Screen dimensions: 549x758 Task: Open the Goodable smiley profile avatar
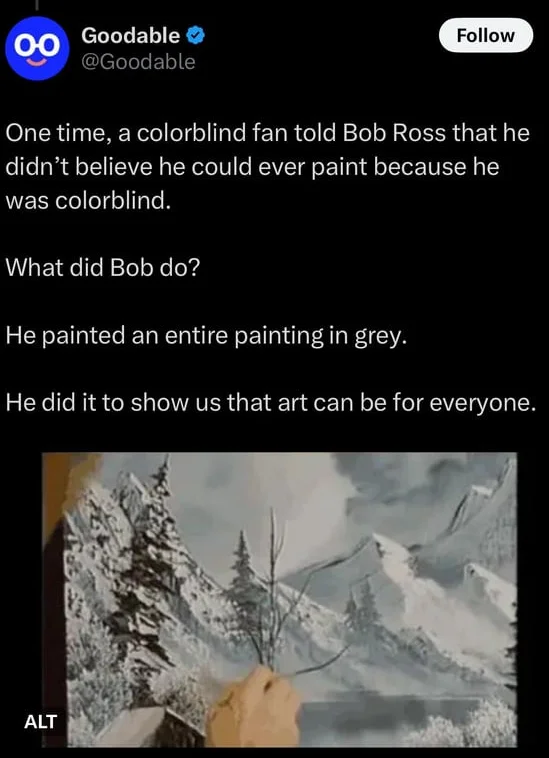click(37, 48)
